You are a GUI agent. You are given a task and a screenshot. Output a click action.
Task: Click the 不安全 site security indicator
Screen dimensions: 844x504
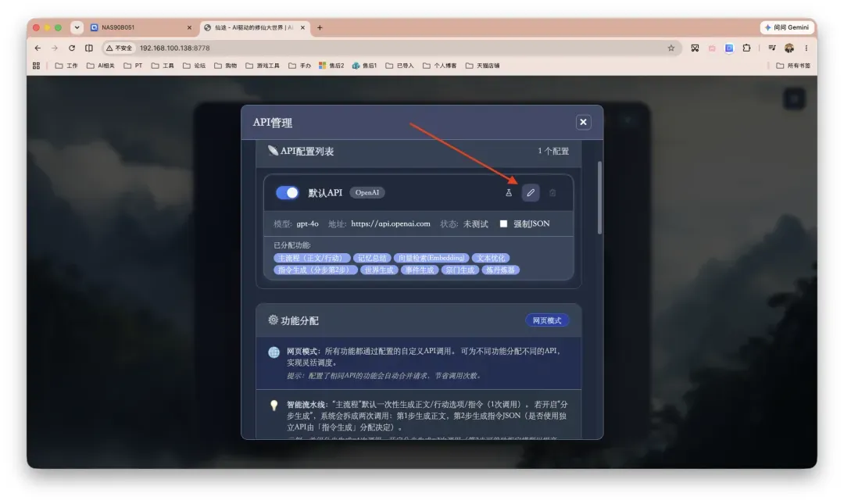click(x=119, y=48)
